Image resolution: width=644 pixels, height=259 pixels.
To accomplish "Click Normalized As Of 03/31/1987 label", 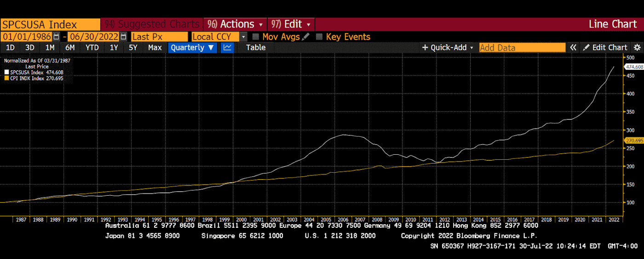I will [37, 60].
